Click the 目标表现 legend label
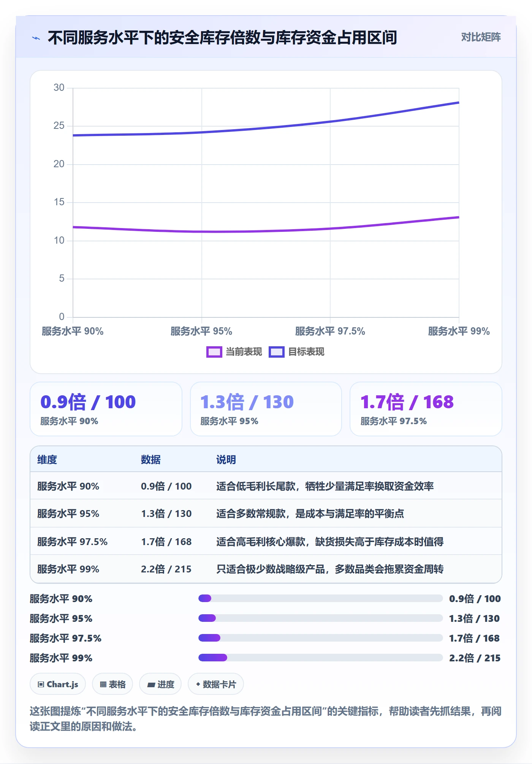532x764 pixels. click(306, 352)
